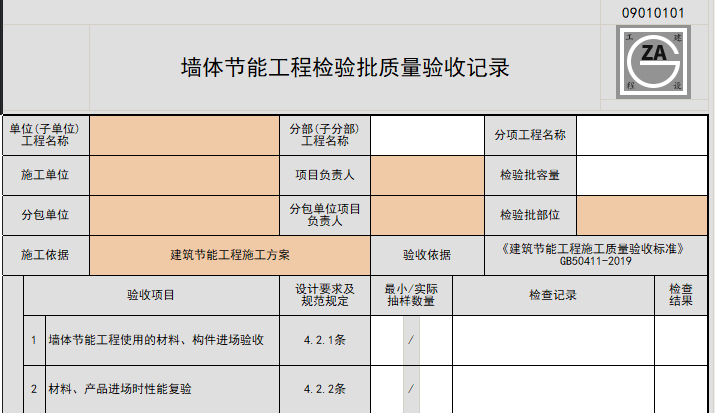
Task: Select the form number 09010101 cell
Action: click(652, 13)
